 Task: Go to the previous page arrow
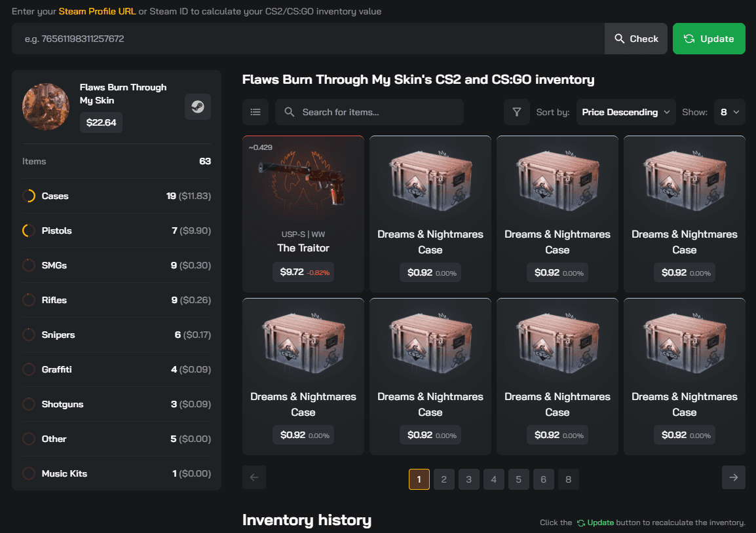(x=254, y=477)
